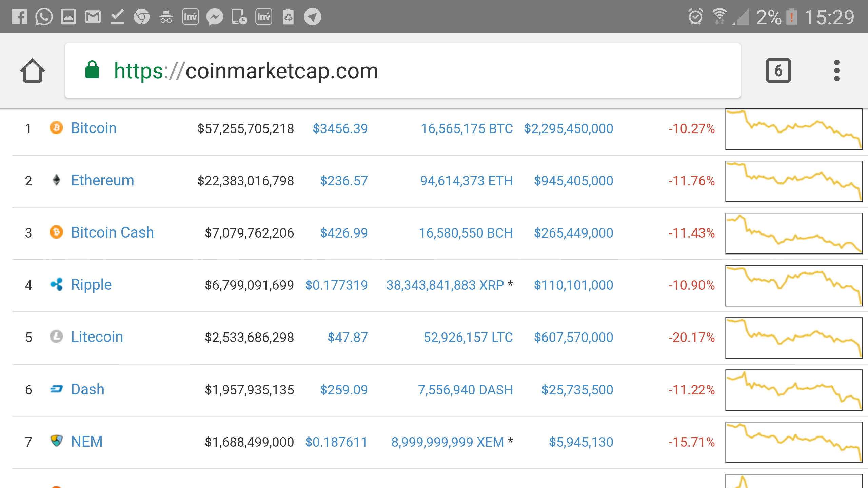Tap the browser home icon
Image resolution: width=868 pixels, height=488 pixels.
(33, 70)
